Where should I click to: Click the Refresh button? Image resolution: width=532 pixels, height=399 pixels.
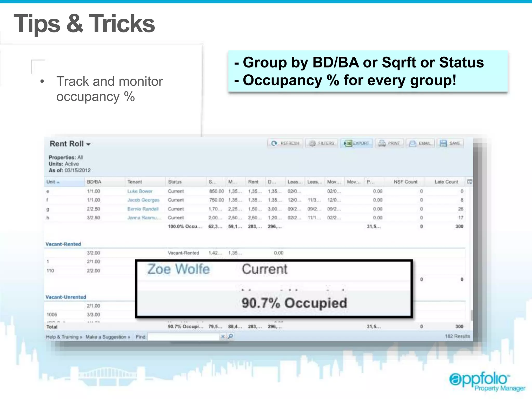click(285, 143)
